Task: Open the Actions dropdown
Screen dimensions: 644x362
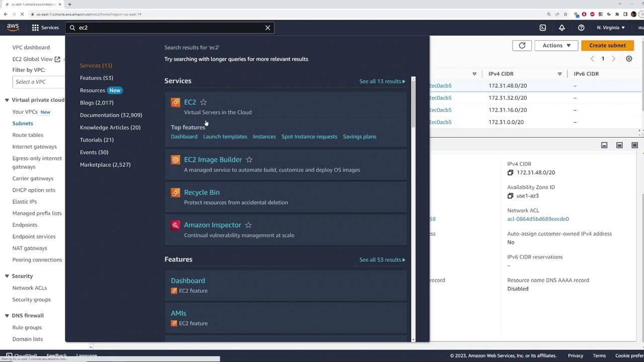Action: (556, 45)
